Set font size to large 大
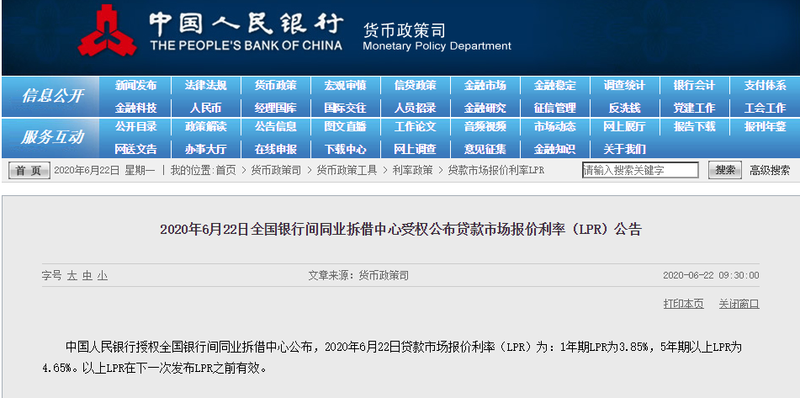Screen dimensions: 800x398 pyautogui.click(x=72, y=276)
